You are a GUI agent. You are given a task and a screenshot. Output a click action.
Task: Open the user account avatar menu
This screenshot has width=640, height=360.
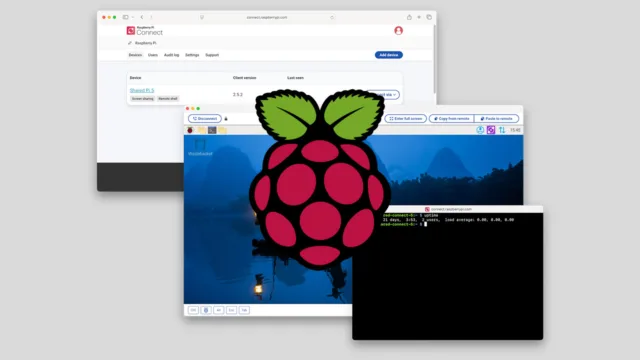(x=398, y=31)
